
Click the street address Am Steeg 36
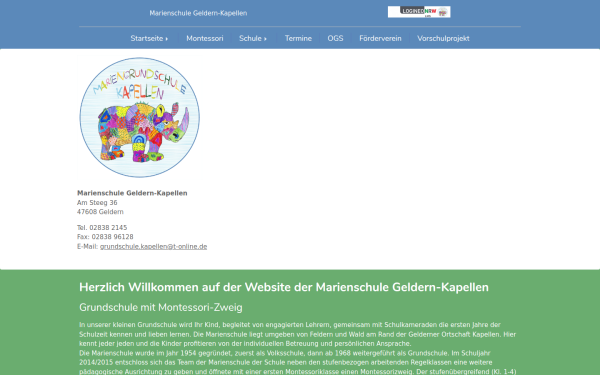[x=97, y=202]
